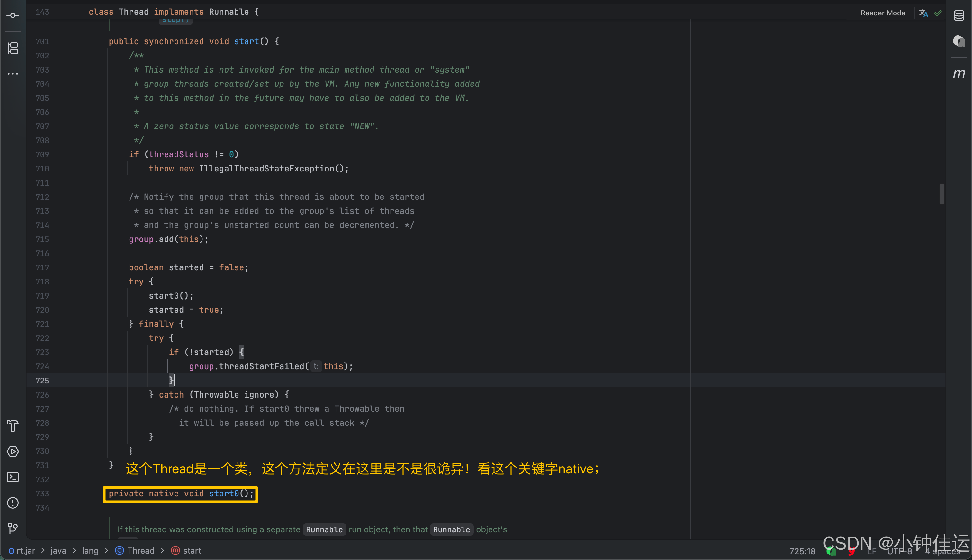Click the translate document icon
The image size is (972, 560).
[x=923, y=13]
